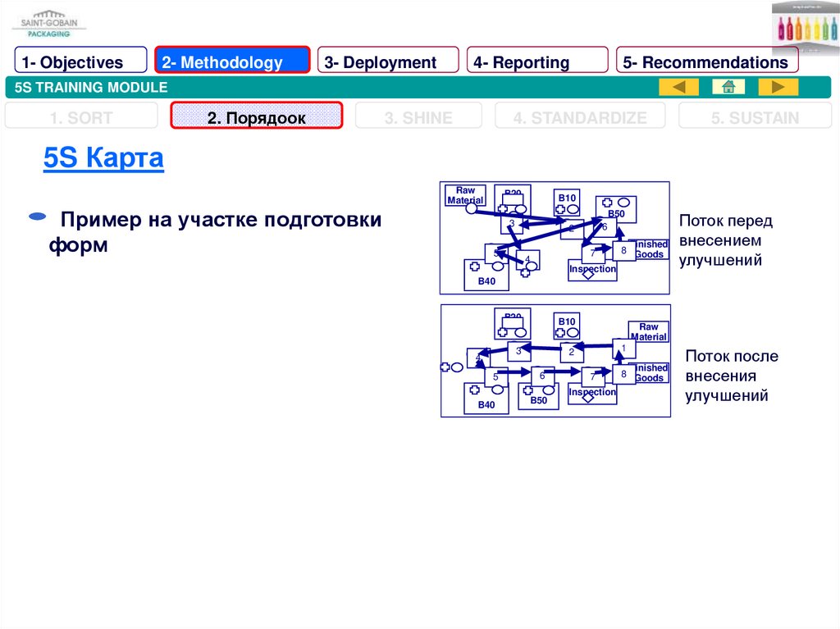Select the 2- Methodology tab

click(232, 62)
